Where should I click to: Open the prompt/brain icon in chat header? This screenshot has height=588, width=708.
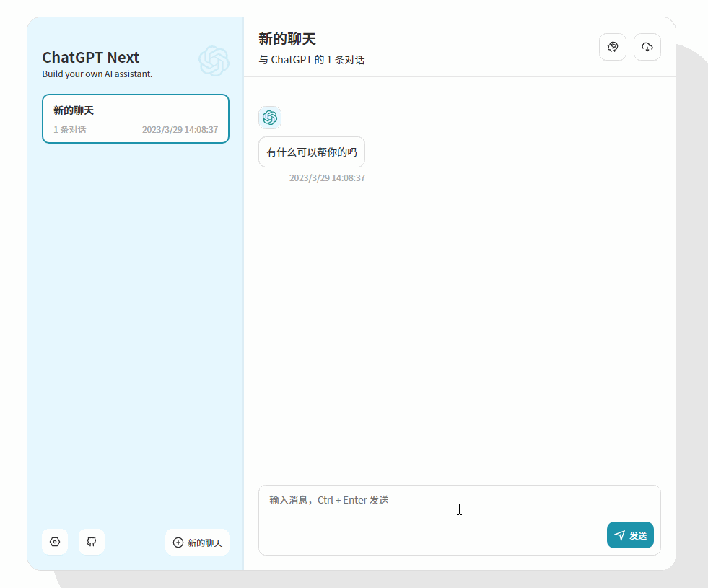coord(612,46)
